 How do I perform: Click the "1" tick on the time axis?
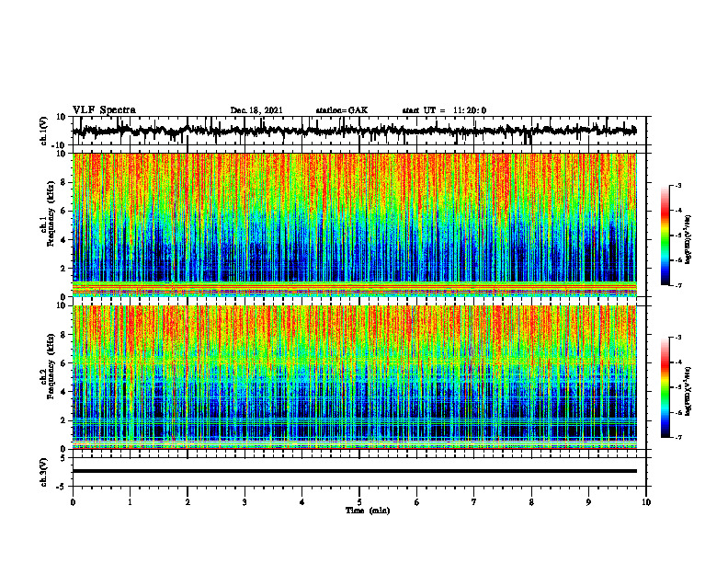(130, 502)
